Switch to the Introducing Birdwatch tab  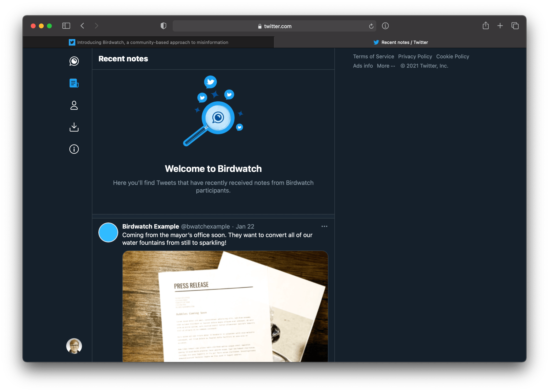pos(149,42)
